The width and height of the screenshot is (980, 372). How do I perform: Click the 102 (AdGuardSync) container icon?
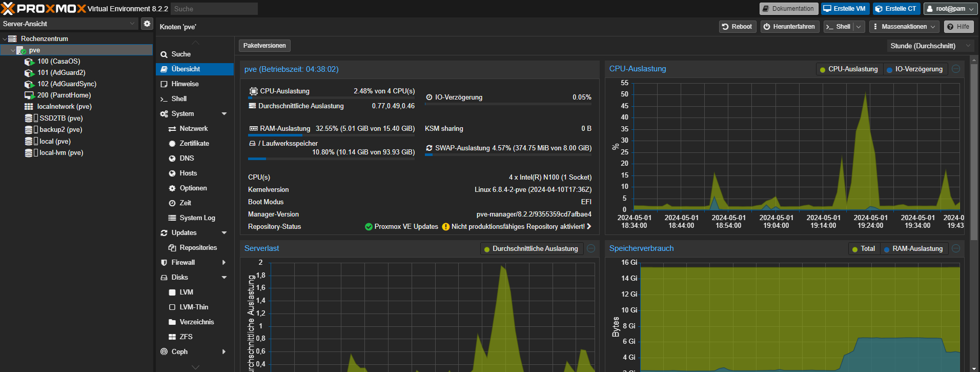tap(29, 84)
